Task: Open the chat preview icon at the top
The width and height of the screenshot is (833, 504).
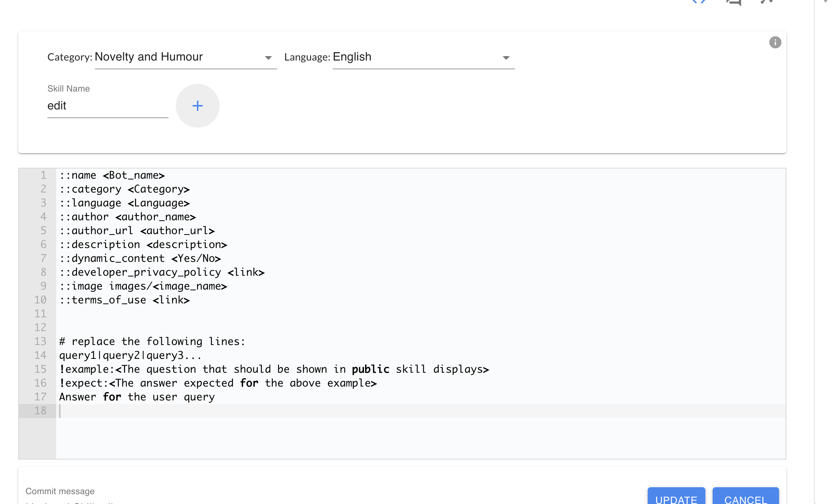Action: pyautogui.click(x=734, y=4)
